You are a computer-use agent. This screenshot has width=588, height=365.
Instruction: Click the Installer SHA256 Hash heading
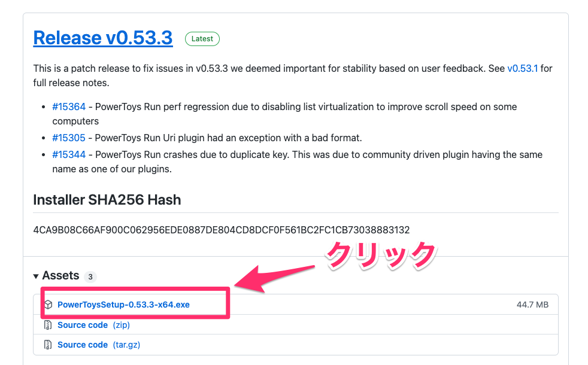pyautogui.click(x=107, y=200)
